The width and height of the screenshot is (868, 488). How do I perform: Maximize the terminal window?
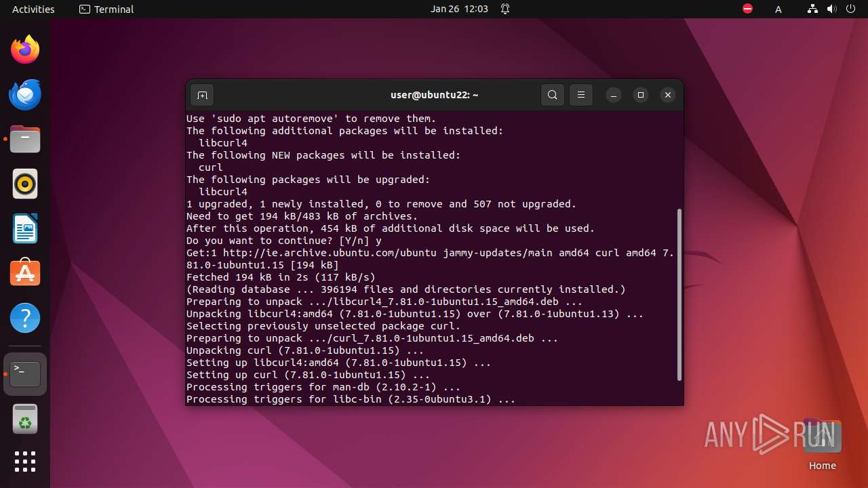641,95
